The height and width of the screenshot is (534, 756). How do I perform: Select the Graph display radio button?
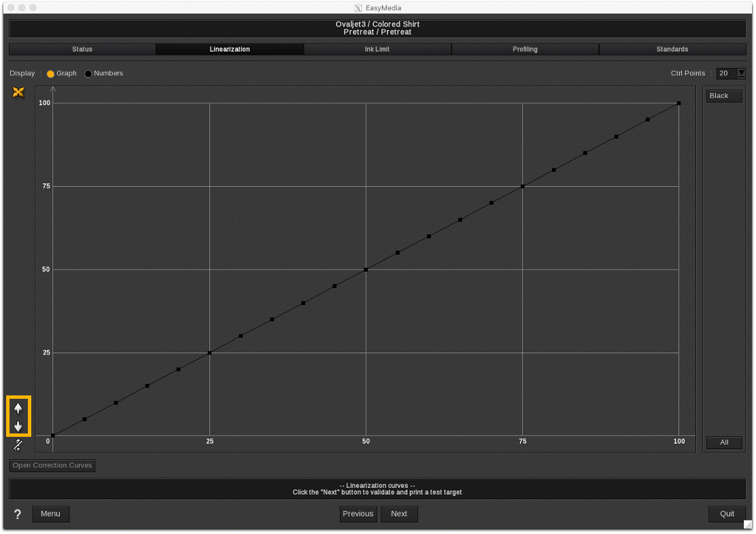50,73
